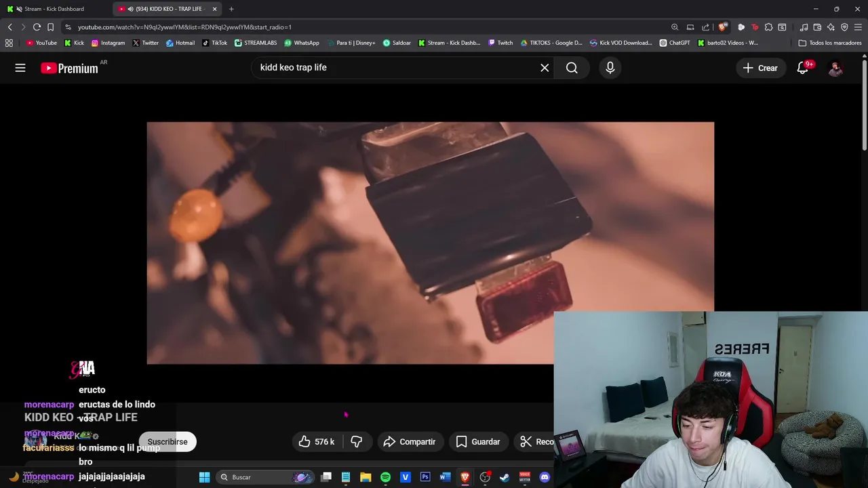Open File Explorer from taskbar
868x488 pixels.
coord(366,477)
